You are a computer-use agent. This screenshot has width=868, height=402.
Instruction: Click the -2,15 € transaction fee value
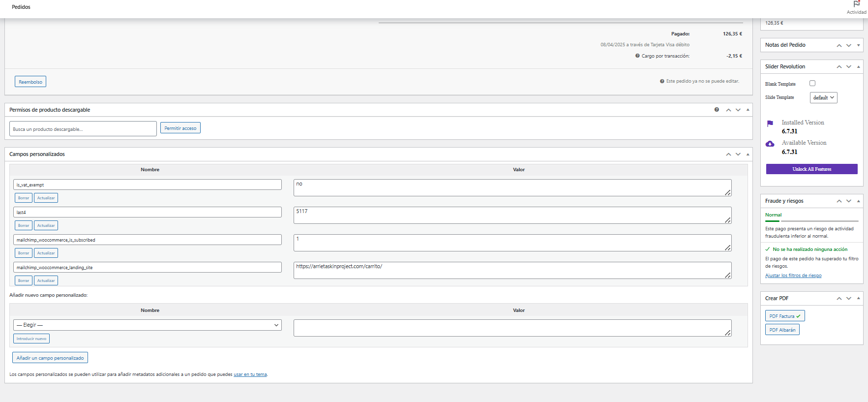(x=734, y=56)
